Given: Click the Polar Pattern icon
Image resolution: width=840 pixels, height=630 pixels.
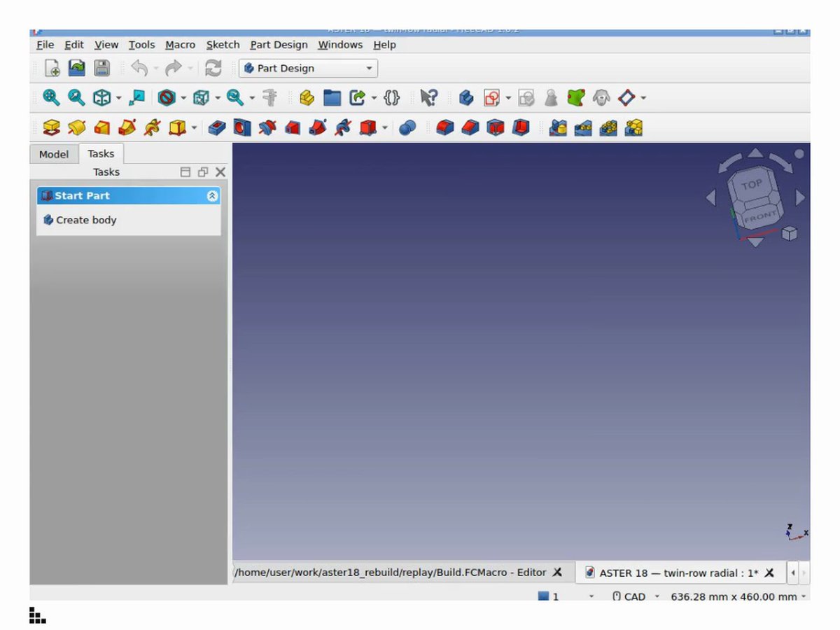Looking at the screenshot, I should (608, 128).
